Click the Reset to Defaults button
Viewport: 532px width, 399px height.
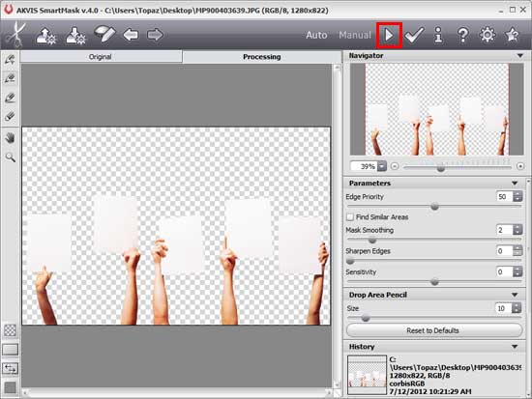click(x=434, y=330)
